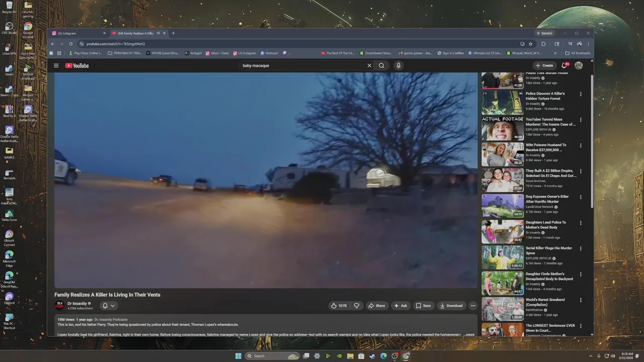This screenshot has width=644, height=362.
Task: Close the Instagram tab
Action: tap(104, 33)
